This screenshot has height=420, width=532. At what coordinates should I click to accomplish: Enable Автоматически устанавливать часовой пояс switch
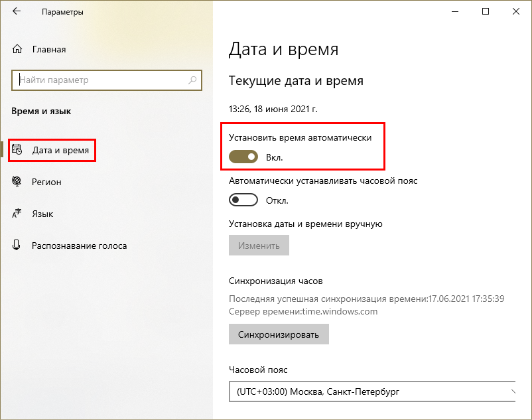click(243, 200)
